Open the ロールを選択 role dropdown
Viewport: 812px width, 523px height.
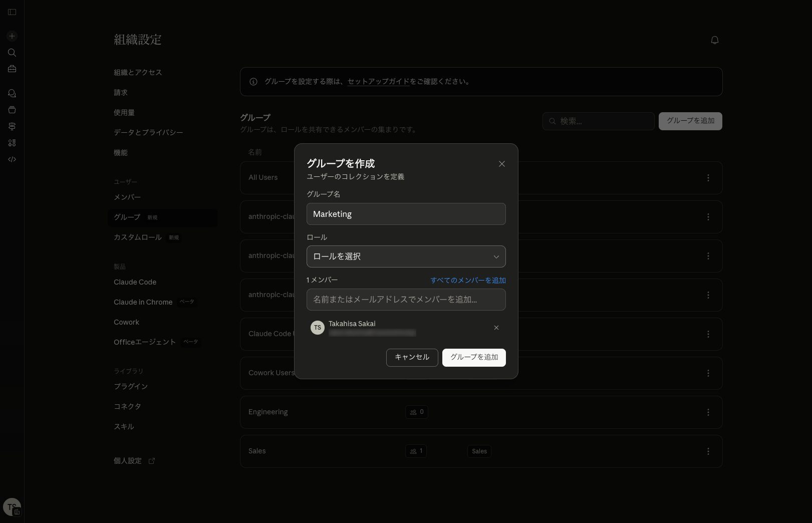(406, 256)
